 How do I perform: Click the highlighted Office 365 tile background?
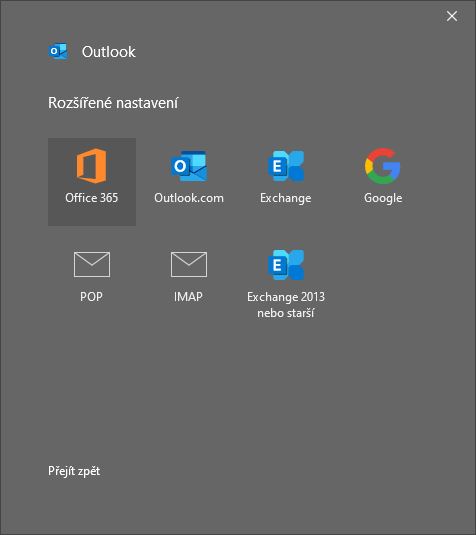pyautogui.click(x=92, y=182)
